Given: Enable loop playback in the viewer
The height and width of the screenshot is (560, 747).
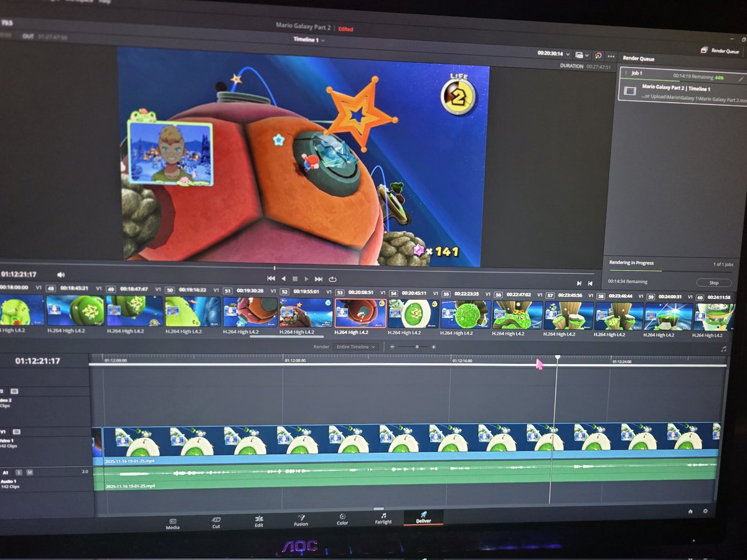Looking at the screenshot, I should 332,279.
